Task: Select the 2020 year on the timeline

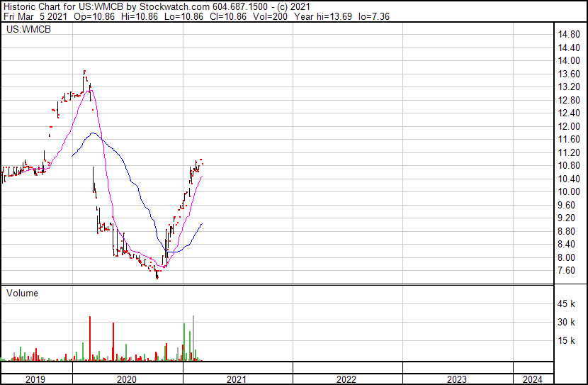Action: pyautogui.click(x=126, y=379)
